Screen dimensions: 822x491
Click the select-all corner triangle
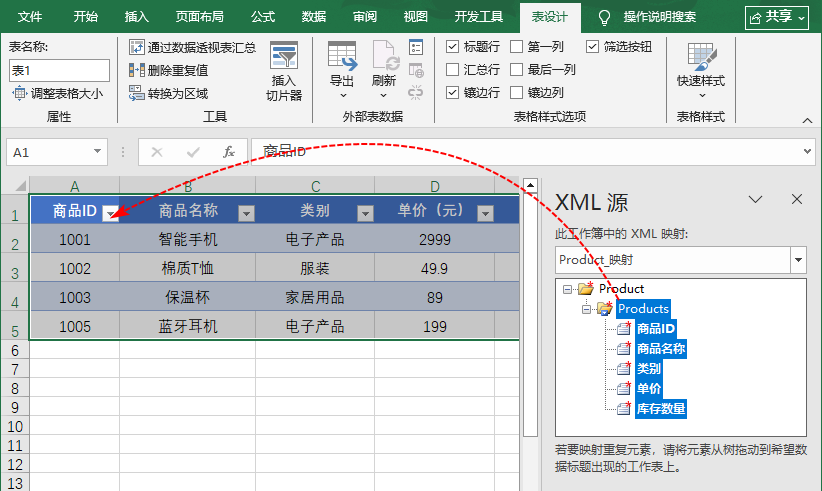[21, 186]
